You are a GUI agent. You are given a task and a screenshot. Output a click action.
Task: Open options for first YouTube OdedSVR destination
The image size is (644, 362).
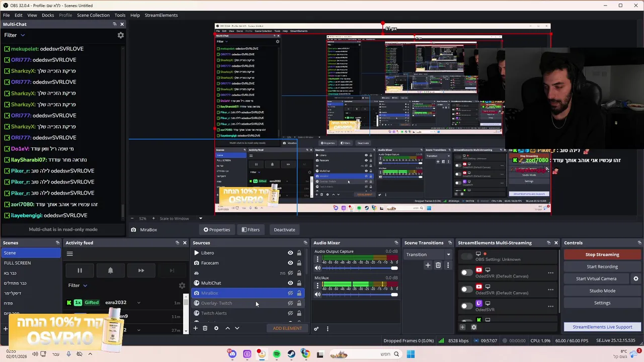(x=550, y=273)
